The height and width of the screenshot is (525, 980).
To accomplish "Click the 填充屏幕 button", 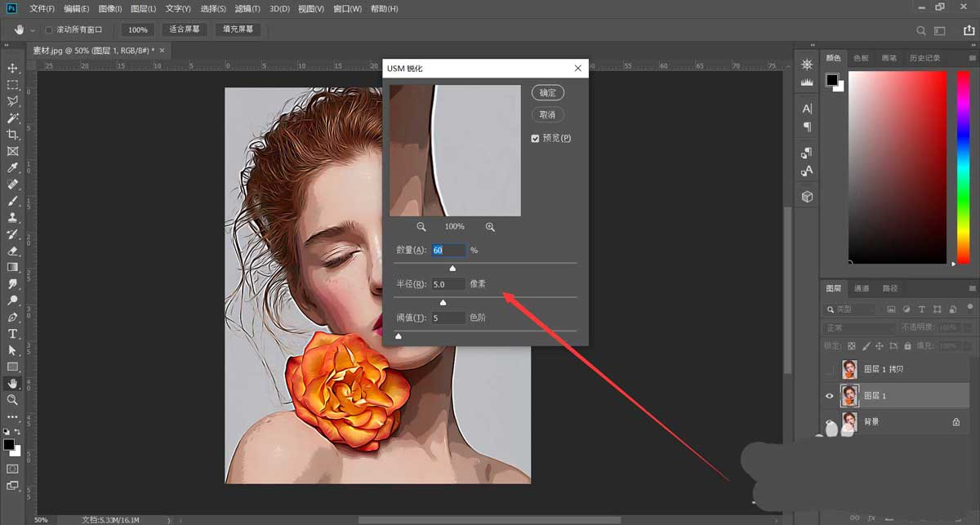I will pos(238,29).
